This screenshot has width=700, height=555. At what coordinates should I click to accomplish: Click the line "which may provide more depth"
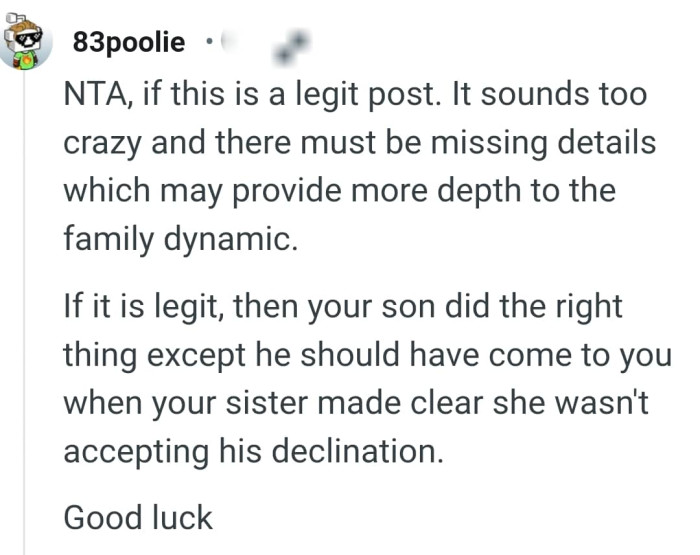coord(339,191)
